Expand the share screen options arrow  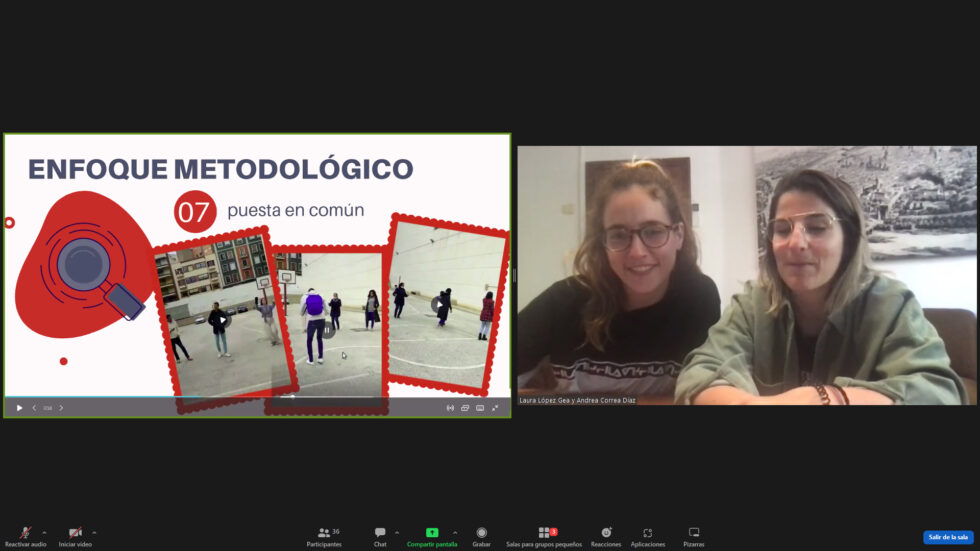pos(455,532)
